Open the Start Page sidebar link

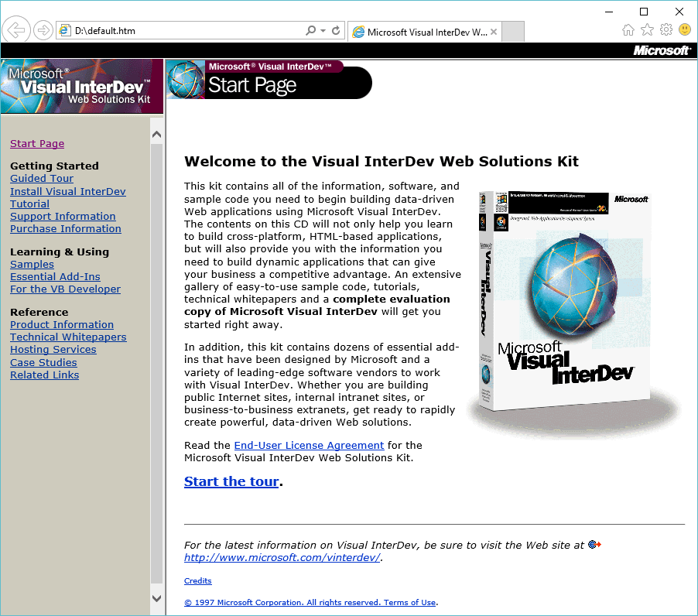click(37, 143)
